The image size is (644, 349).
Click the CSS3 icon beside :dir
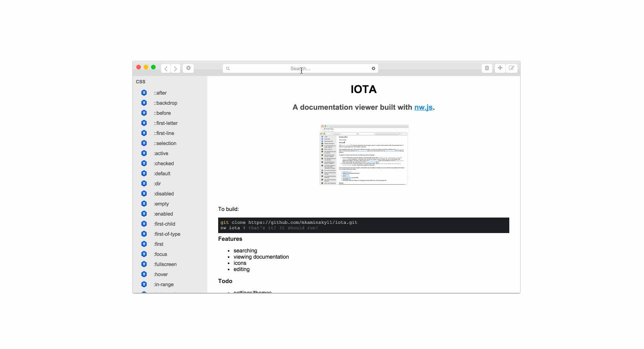coord(144,183)
